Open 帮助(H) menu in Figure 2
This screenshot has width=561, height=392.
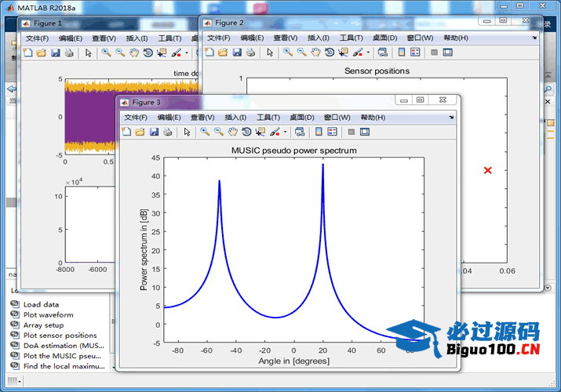coord(456,38)
